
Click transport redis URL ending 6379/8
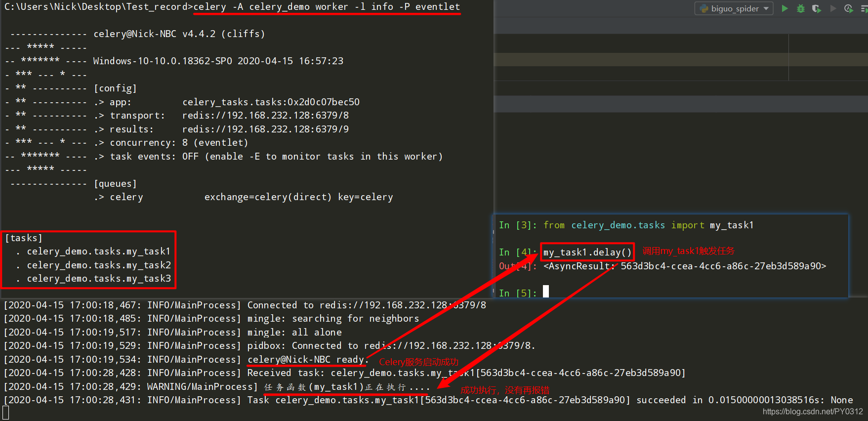[x=265, y=116]
